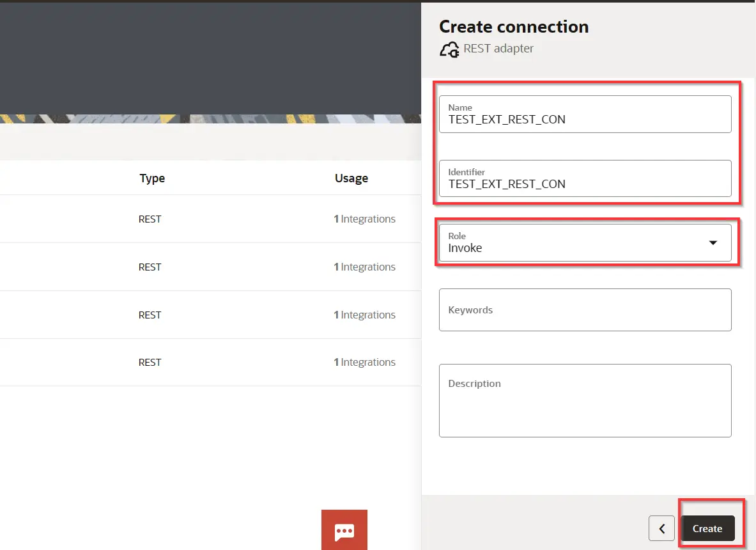Sort by the Type column header
This screenshot has width=756, height=550.
pyautogui.click(x=152, y=178)
